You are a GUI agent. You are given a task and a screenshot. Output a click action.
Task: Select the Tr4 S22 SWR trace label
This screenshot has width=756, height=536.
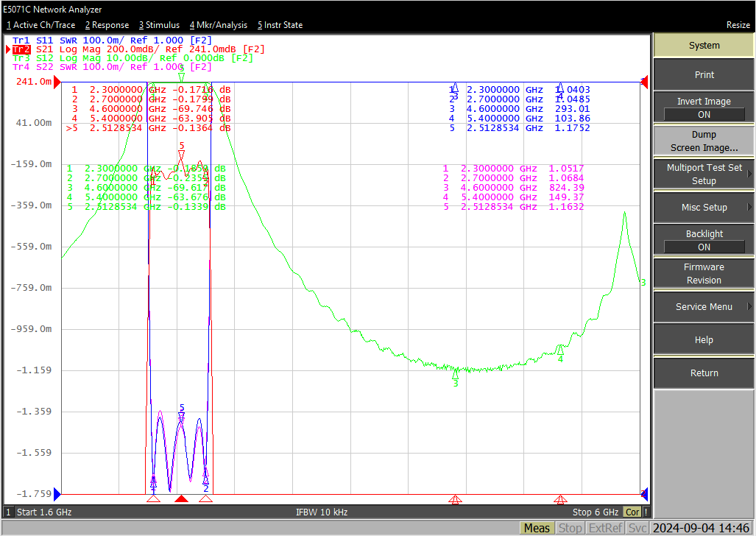(112, 66)
